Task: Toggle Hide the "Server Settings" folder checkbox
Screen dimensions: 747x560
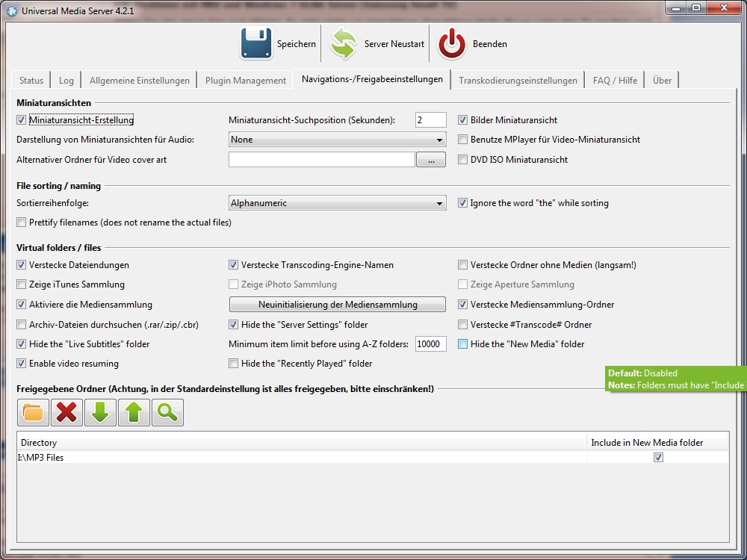Action: [x=233, y=325]
